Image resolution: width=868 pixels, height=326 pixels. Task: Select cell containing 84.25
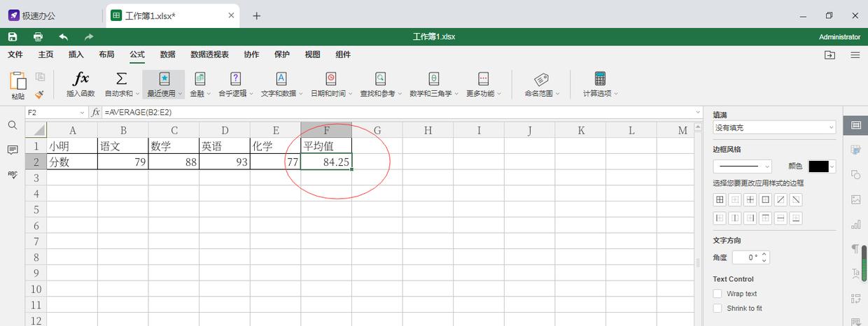(x=326, y=162)
